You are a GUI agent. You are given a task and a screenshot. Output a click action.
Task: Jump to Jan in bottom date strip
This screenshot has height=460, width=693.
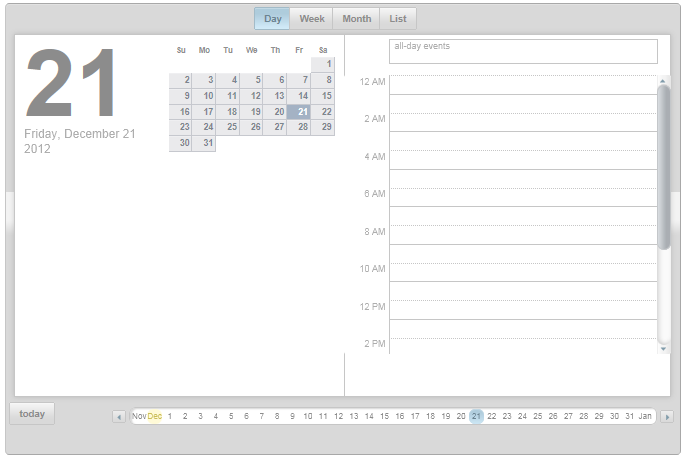(x=645, y=416)
